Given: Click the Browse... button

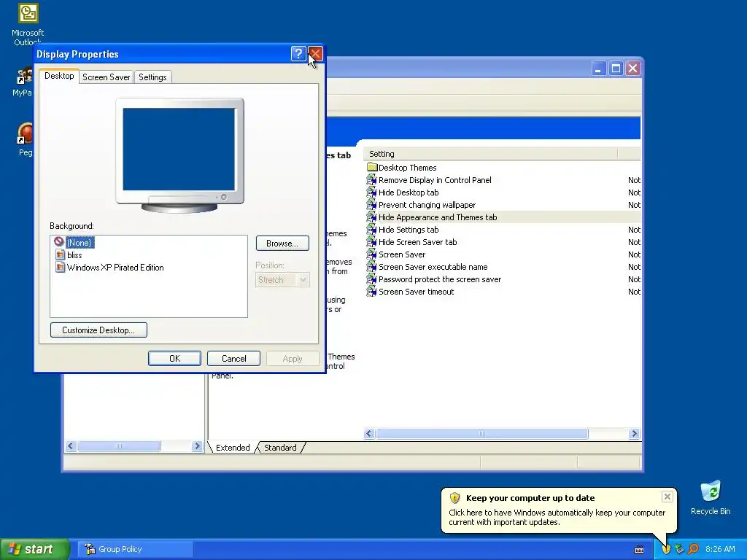Looking at the screenshot, I should (282, 244).
